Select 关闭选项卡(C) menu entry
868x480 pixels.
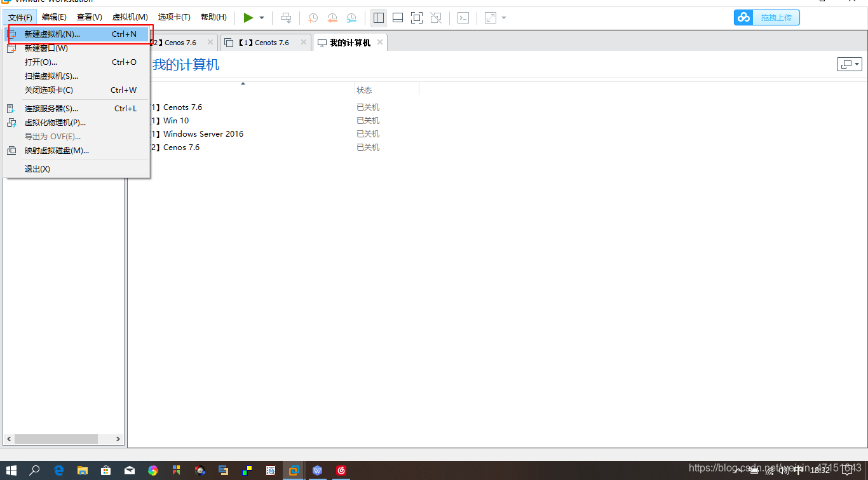(76, 90)
